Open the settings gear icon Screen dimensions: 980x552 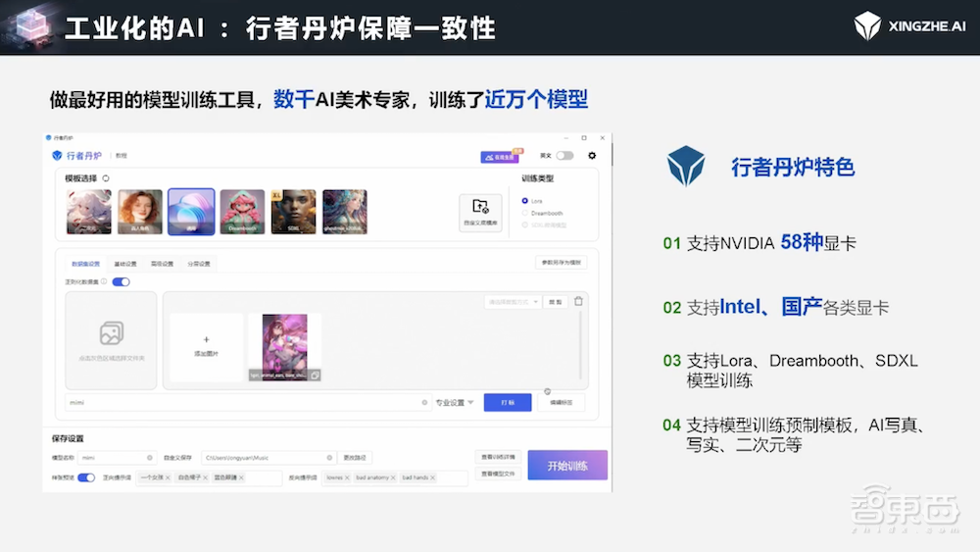[592, 156]
